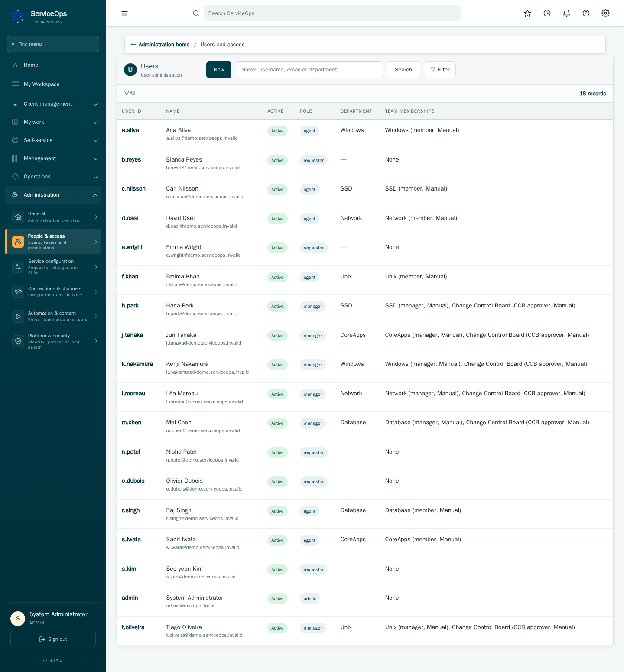This screenshot has width=624, height=672.
Task: Sort by the USER ID column header
Action: click(x=131, y=111)
